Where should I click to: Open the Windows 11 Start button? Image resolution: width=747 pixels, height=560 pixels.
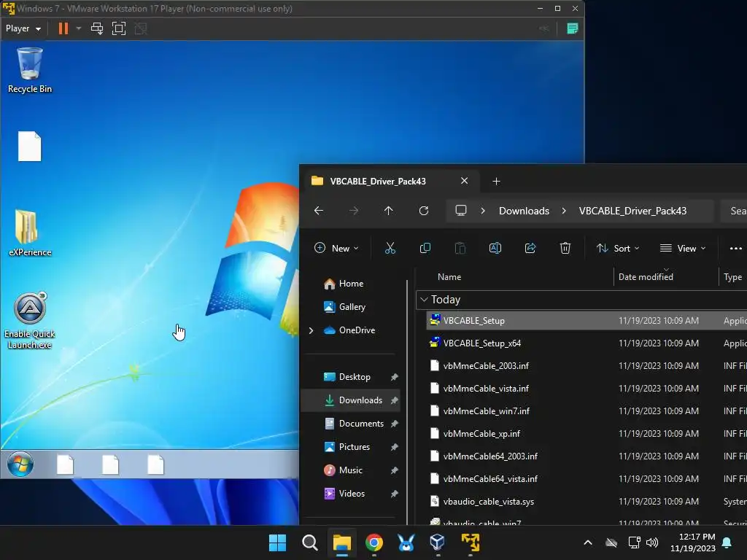[278, 542]
